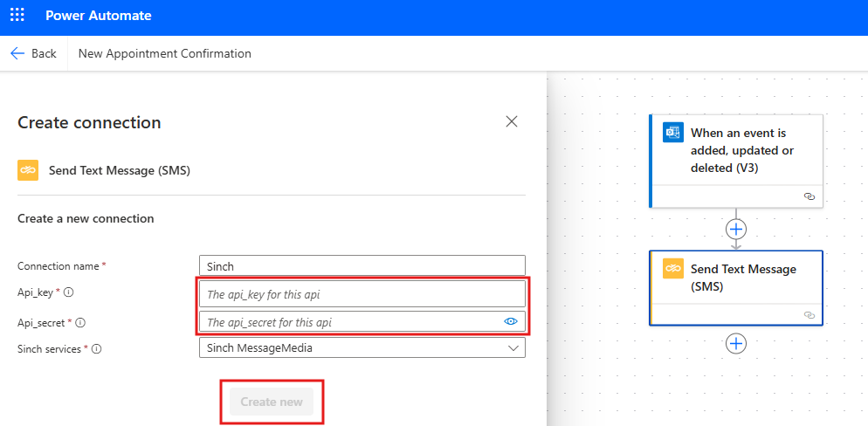Click the SMS action card connection link icon
The height and width of the screenshot is (426, 868).
pos(809,315)
